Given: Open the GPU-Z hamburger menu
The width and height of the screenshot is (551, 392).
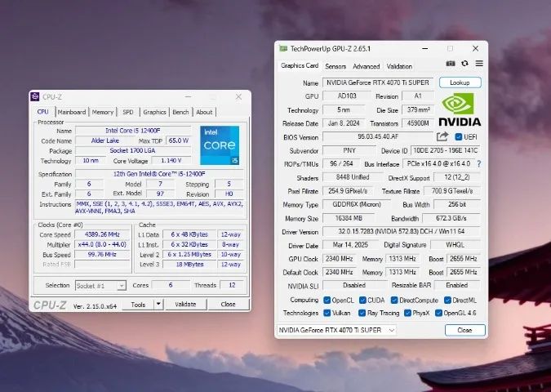Looking at the screenshot, I should (479, 64).
